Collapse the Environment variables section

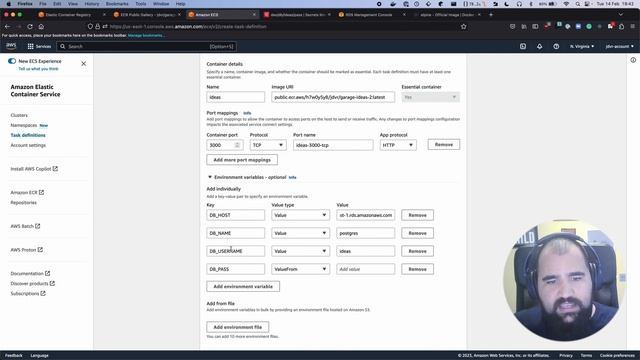(x=210, y=177)
